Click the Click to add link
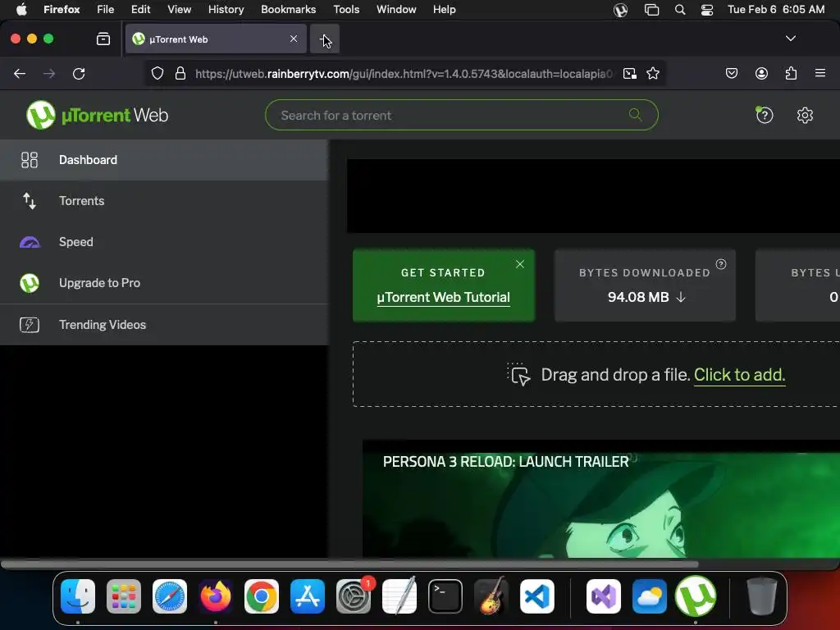 click(x=739, y=374)
